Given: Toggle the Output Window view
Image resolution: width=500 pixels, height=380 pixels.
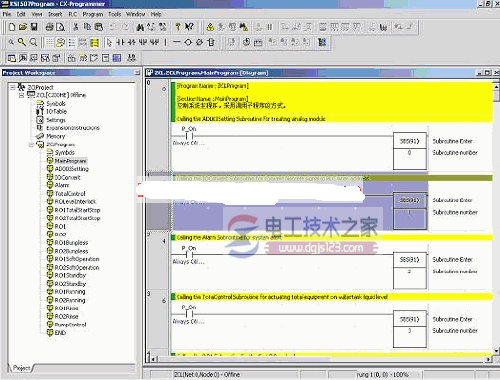Looking at the screenshot, I should click(x=23, y=58).
